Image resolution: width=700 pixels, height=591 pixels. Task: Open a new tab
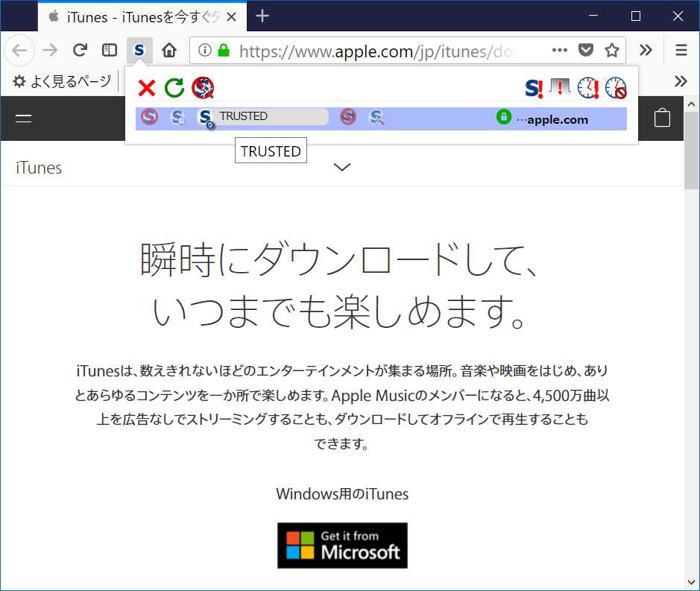262,16
